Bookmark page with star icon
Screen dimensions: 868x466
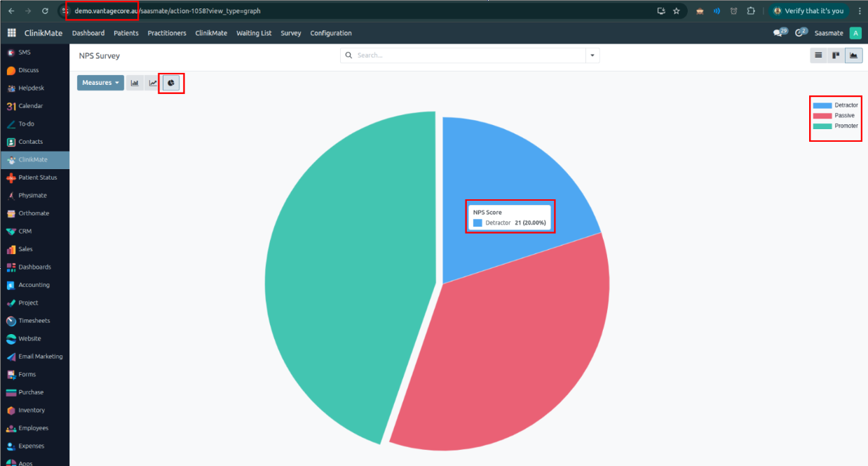pyautogui.click(x=677, y=11)
